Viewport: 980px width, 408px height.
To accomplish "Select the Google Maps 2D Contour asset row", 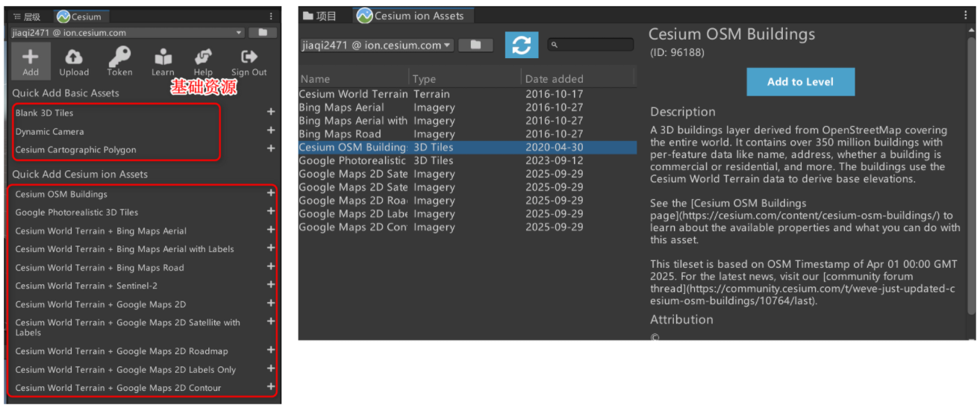I will coord(467,227).
